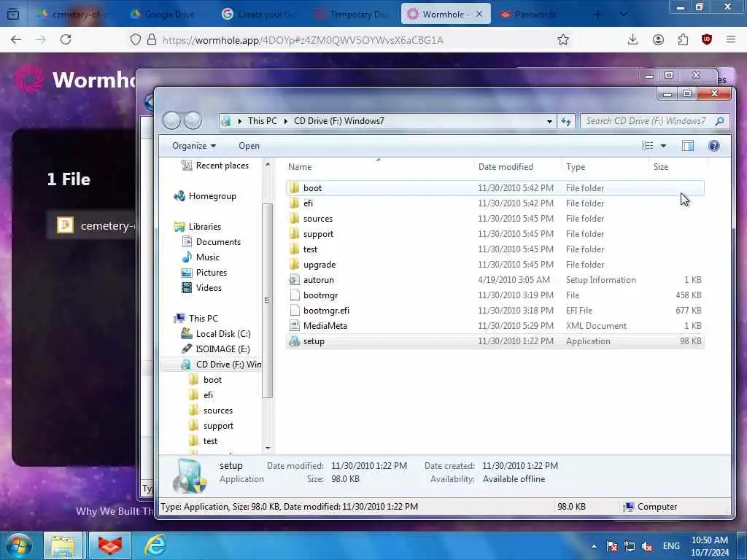Open the Organize menu
Viewport: 747px width, 560px height.
click(194, 146)
